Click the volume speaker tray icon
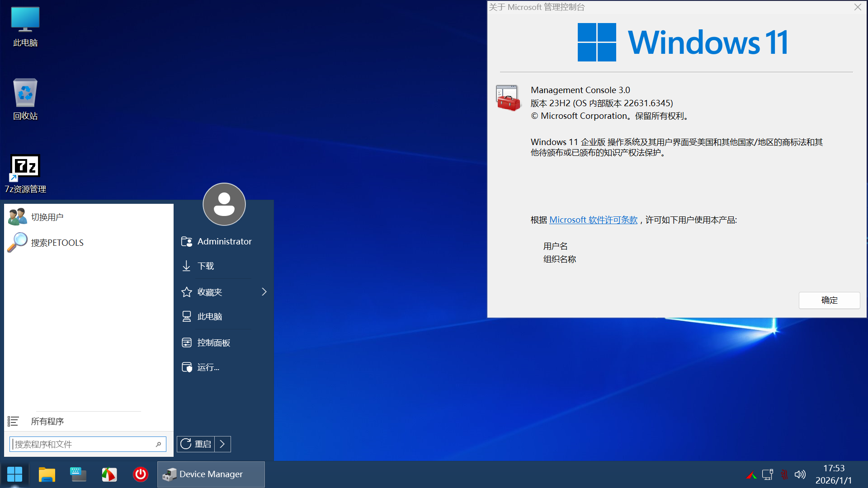 click(800, 474)
